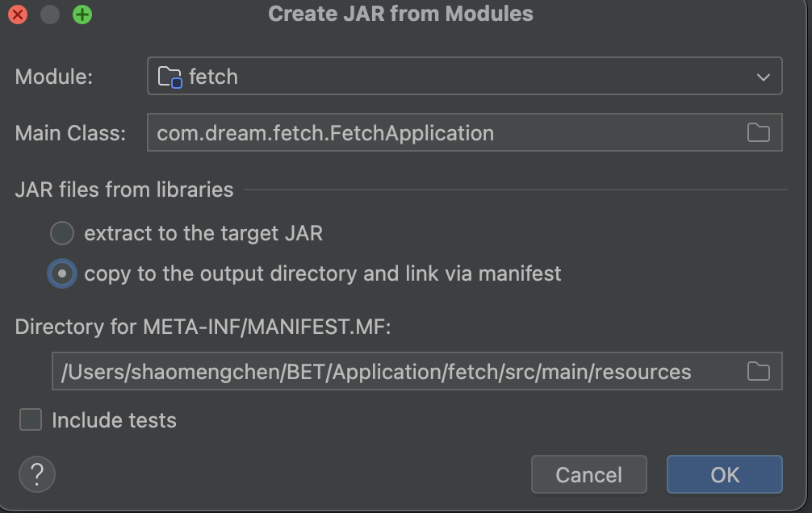The width and height of the screenshot is (812, 513).
Task: Select 'extract to the target JAR' radio button
Action: (62, 234)
